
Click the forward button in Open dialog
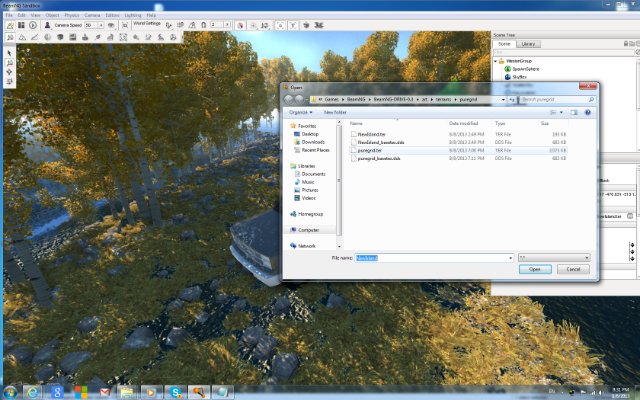point(299,99)
